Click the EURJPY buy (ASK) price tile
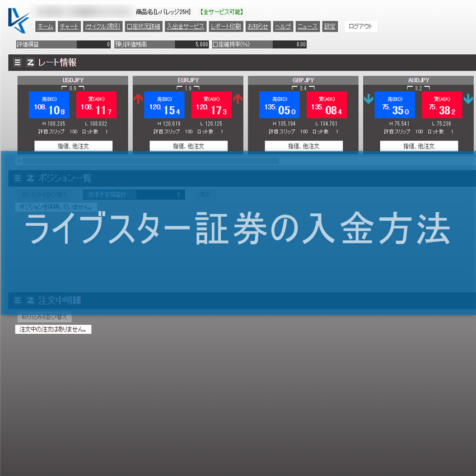The image size is (476, 476). [212, 105]
